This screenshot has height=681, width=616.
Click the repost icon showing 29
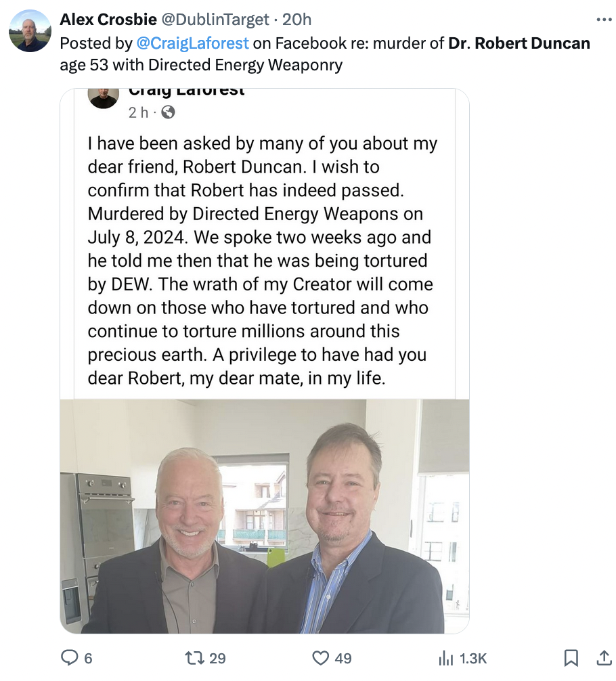(x=196, y=657)
